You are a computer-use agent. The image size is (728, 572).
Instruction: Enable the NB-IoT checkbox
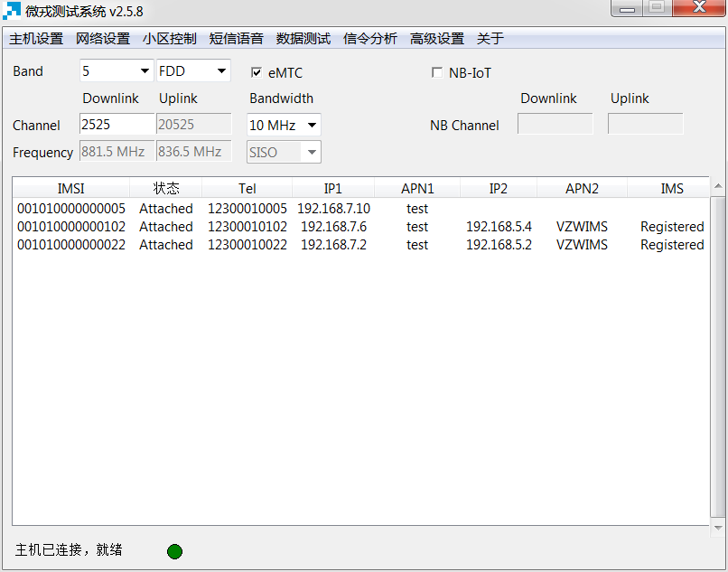pos(437,72)
